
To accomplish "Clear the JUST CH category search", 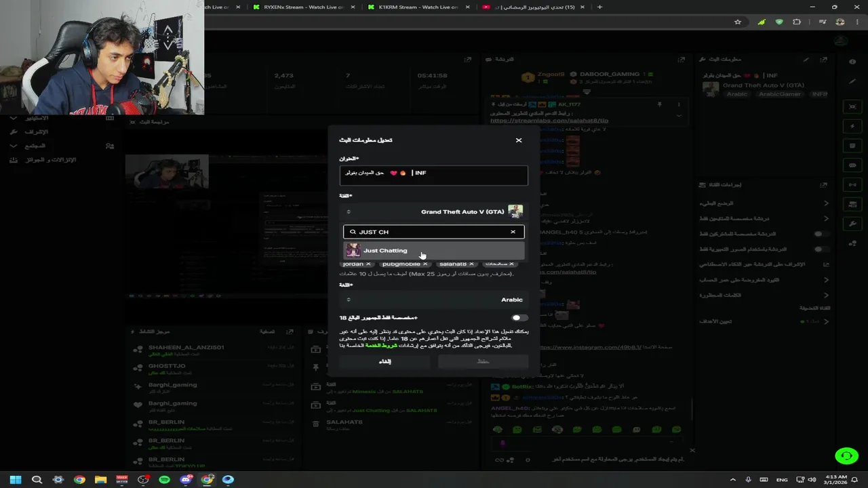I will pos(513,232).
